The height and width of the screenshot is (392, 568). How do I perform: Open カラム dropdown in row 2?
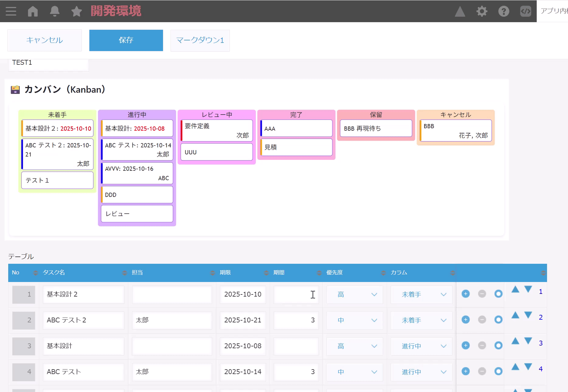tap(421, 320)
